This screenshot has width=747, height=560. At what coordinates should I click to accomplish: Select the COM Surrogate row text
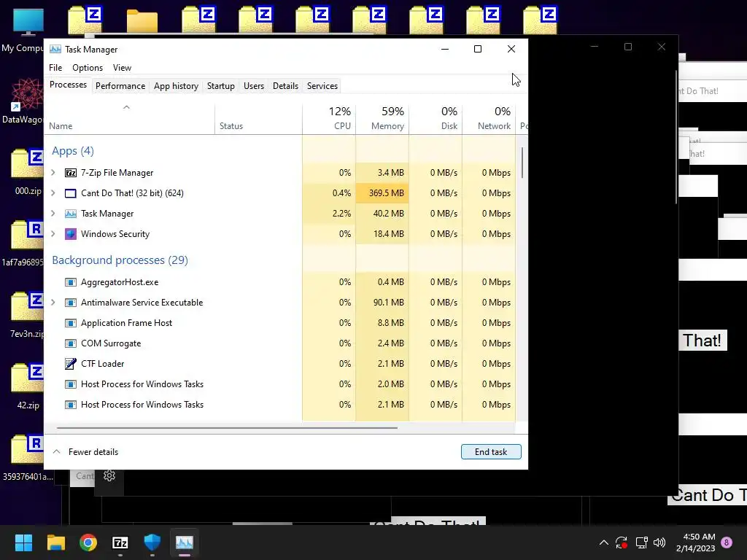click(x=111, y=344)
